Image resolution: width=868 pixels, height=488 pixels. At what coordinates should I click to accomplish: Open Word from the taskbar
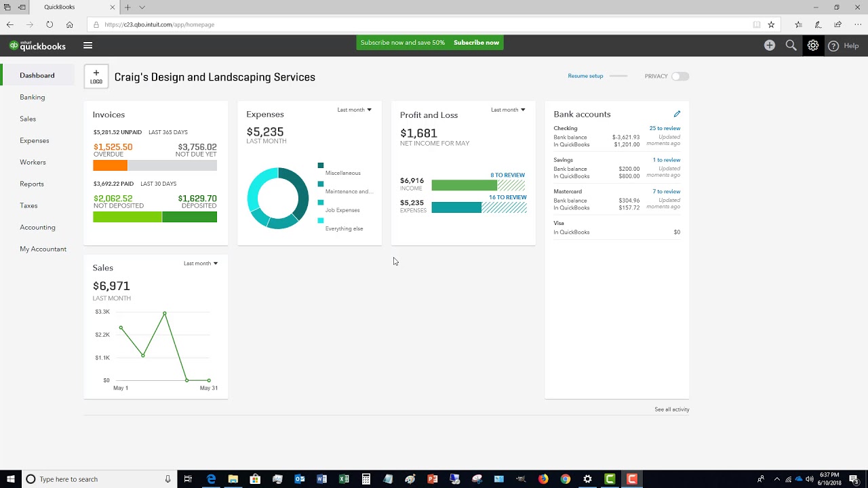[321, 479]
